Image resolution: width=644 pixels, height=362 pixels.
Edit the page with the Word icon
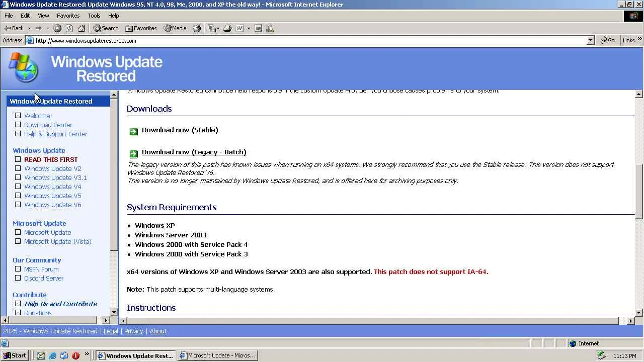240,28
